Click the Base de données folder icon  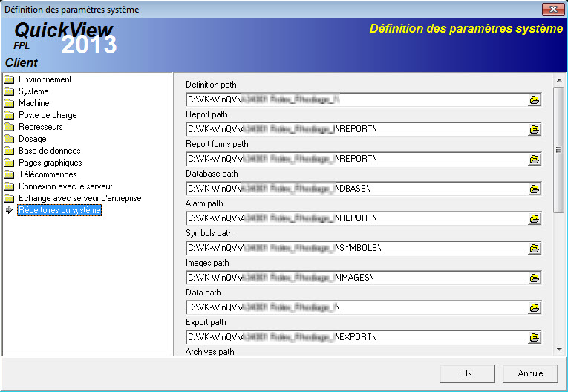point(9,151)
